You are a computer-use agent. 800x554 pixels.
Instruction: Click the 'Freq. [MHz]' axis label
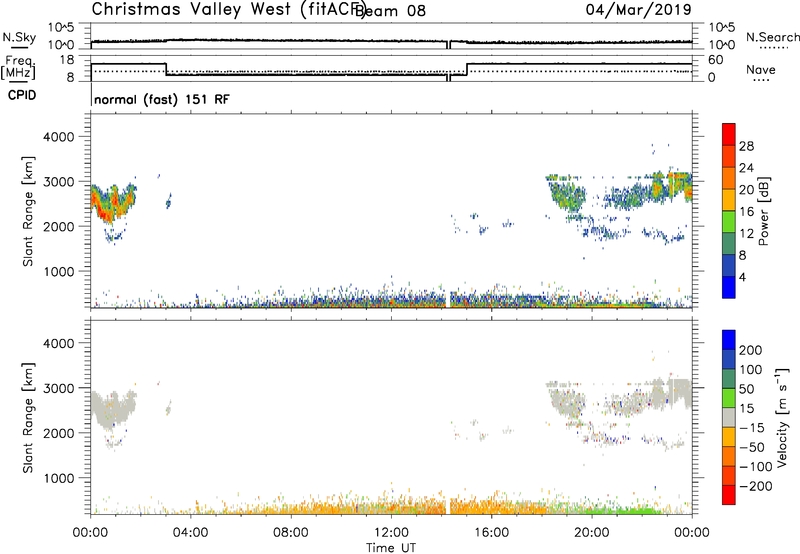19,68
